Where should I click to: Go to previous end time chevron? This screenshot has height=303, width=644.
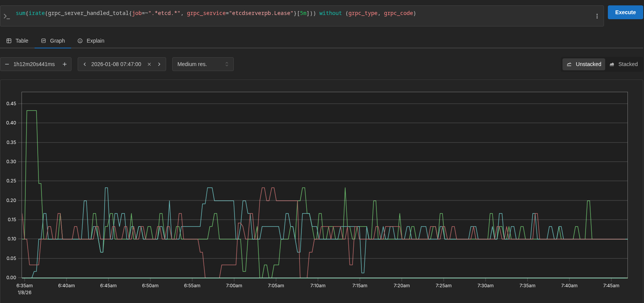(85, 64)
